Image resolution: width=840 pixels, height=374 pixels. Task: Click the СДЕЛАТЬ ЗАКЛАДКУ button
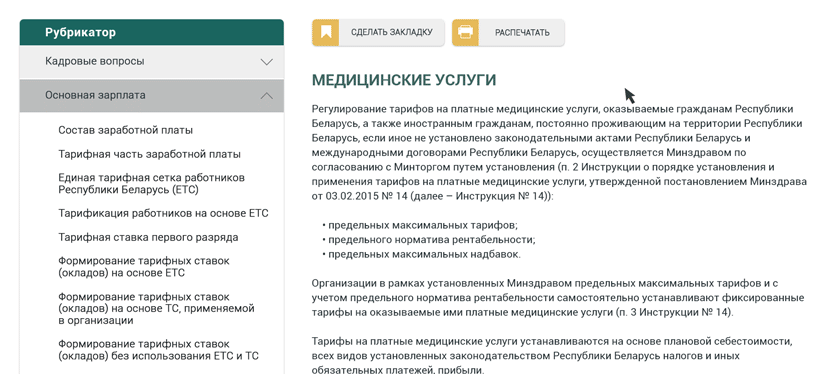click(378, 33)
